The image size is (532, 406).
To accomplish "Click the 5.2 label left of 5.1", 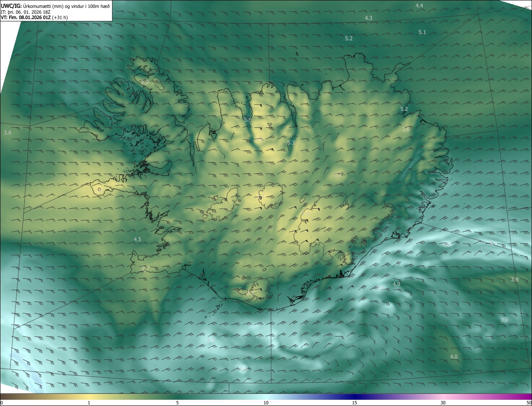I will click(349, 38).
